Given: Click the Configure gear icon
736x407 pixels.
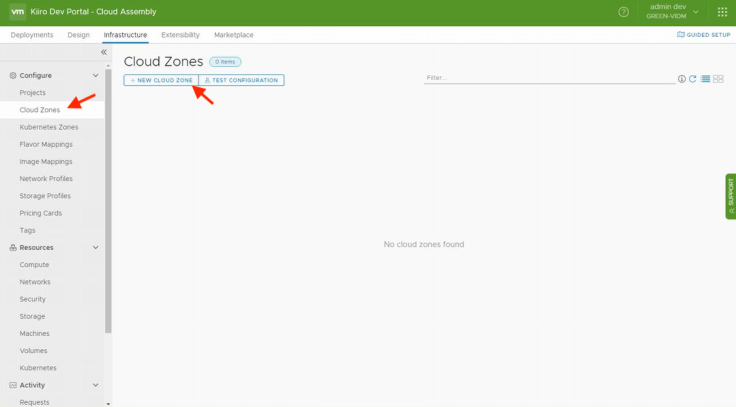Looking at the screenshot, I should [13, 76].
